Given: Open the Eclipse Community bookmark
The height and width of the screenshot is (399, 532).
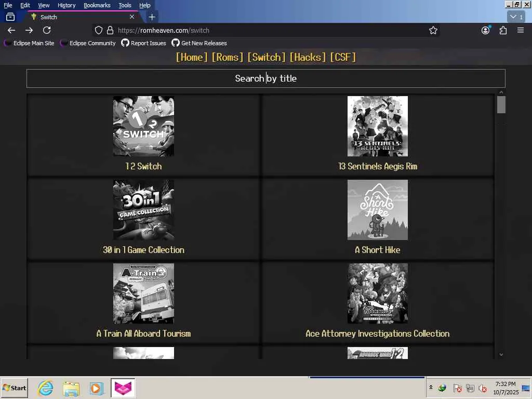Looking at the screenshot, I should tap(88, 43).
